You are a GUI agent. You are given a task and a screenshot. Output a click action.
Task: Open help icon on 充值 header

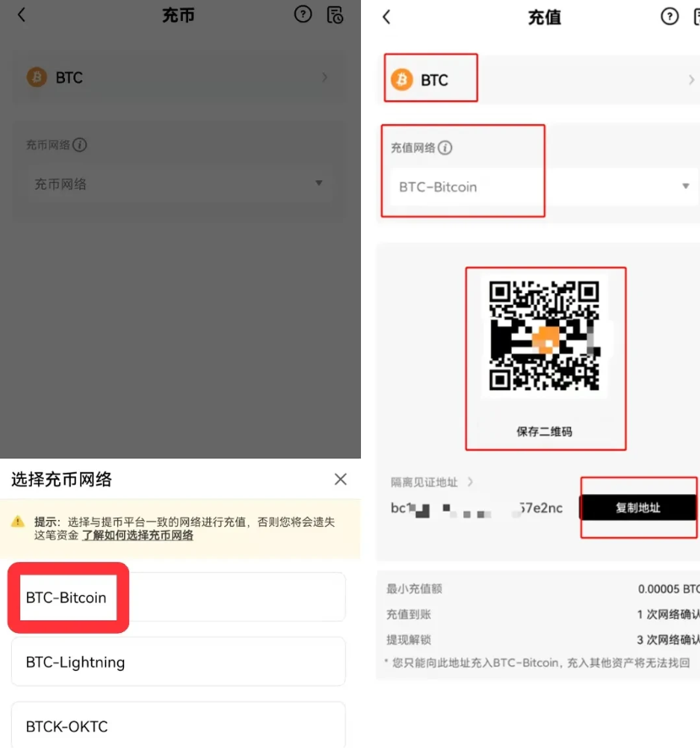[x=670, y=17]
